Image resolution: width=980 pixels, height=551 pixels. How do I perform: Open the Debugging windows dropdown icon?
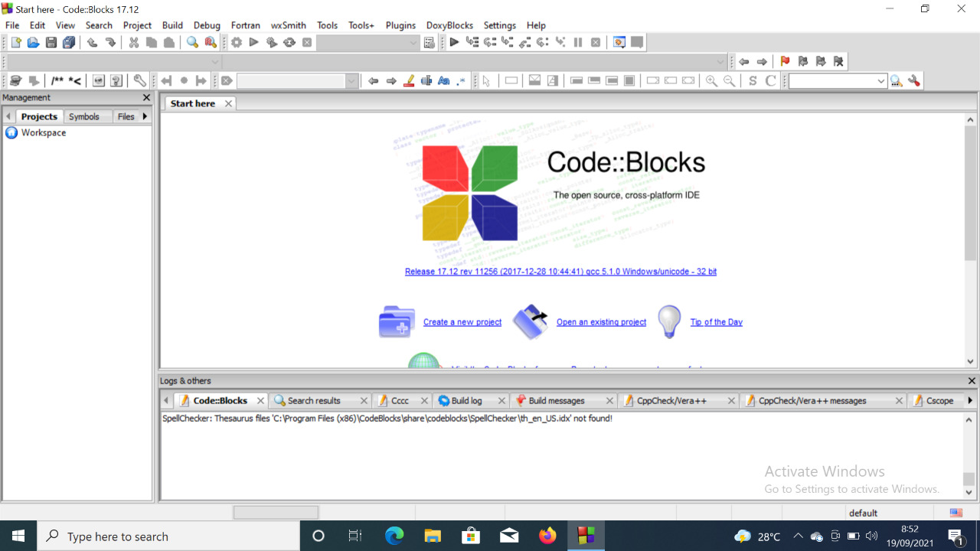point(619,43)
